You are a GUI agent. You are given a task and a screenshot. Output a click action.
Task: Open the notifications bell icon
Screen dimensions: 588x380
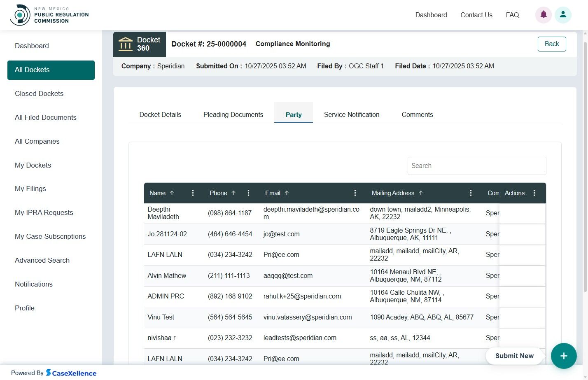(543, 15)
